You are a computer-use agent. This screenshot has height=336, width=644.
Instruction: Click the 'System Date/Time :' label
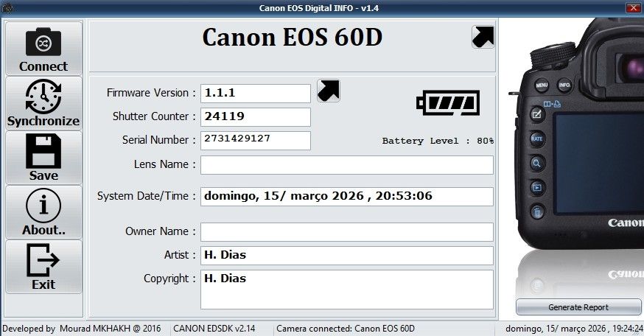pyautogui.click(x=147, y=196)
